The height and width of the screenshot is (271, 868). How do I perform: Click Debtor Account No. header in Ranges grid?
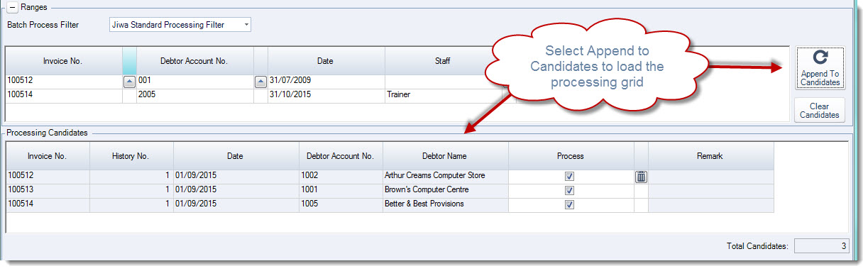click(x=194, y=61)
